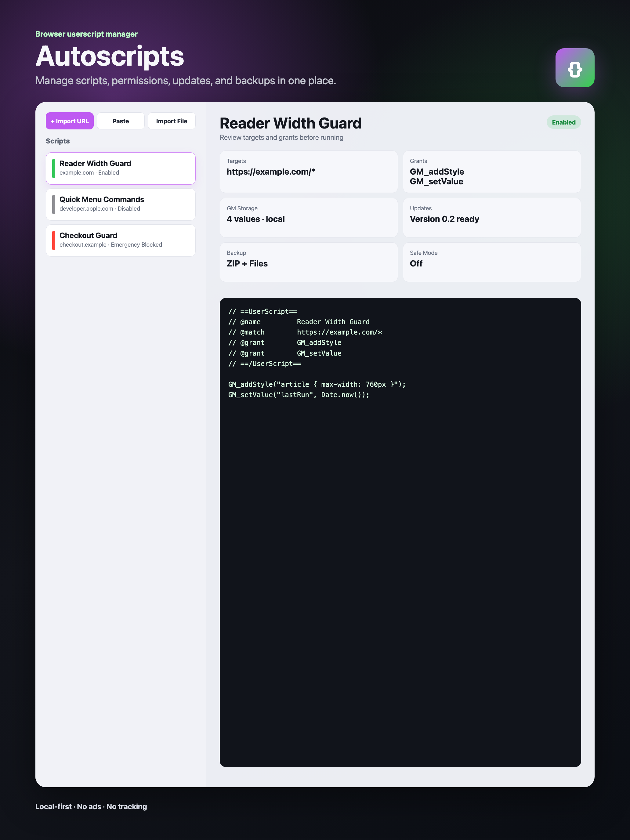Click the green status bar on Reader Width Guard

(53, 168)
